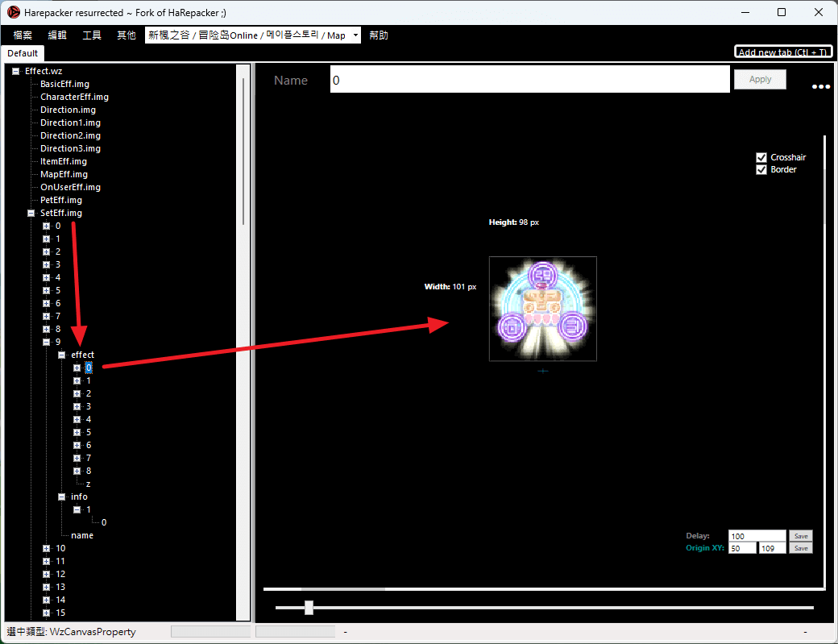Image resolution: width=838 pixels, height=644 pixels.
Task: Maximize the Harepacker window
Action: coord(782,12)
